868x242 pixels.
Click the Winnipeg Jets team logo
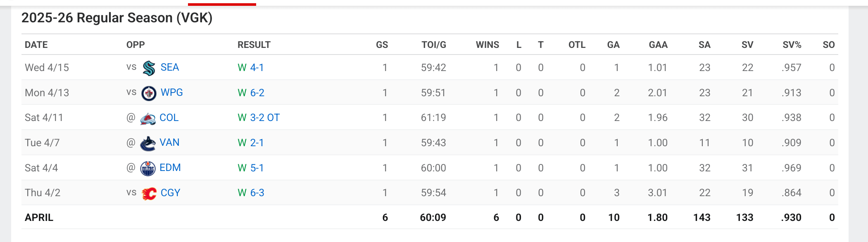coord(149,93)
